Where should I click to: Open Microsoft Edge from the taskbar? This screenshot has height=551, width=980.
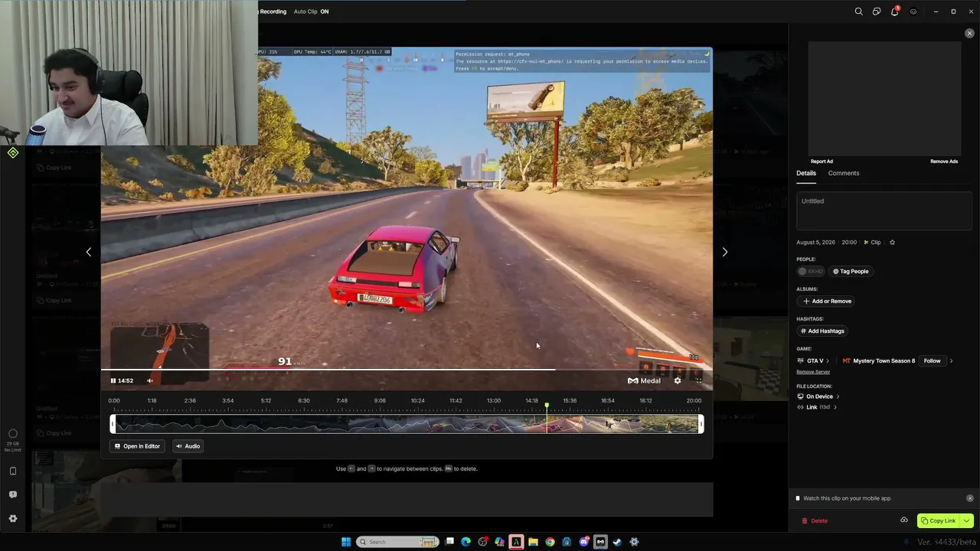[x=465, y=542]
